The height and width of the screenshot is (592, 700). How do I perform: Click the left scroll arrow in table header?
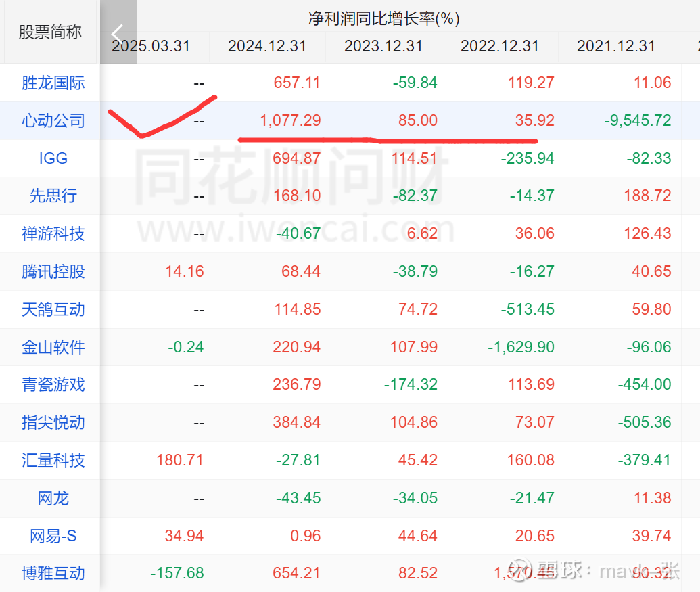tap(118, 32)
